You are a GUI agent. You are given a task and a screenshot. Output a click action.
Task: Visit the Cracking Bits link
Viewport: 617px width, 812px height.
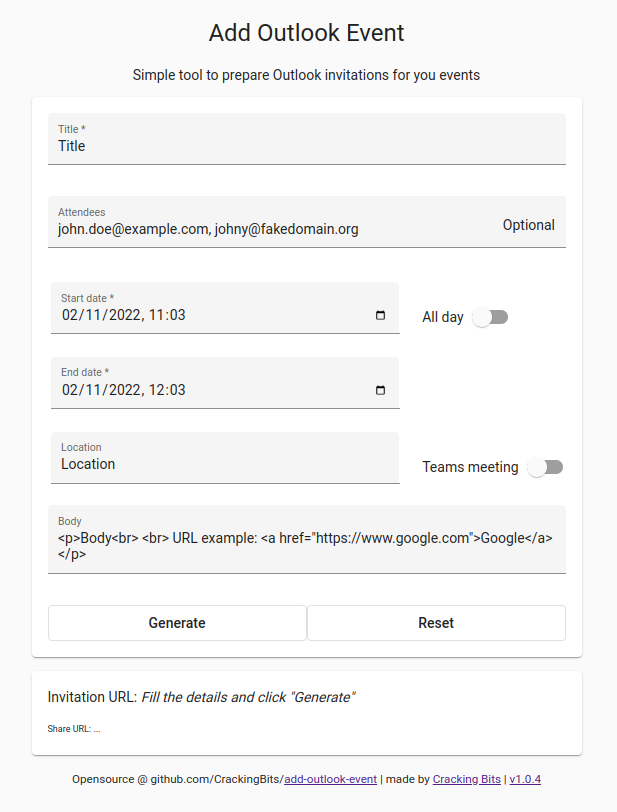click(467, 779)
